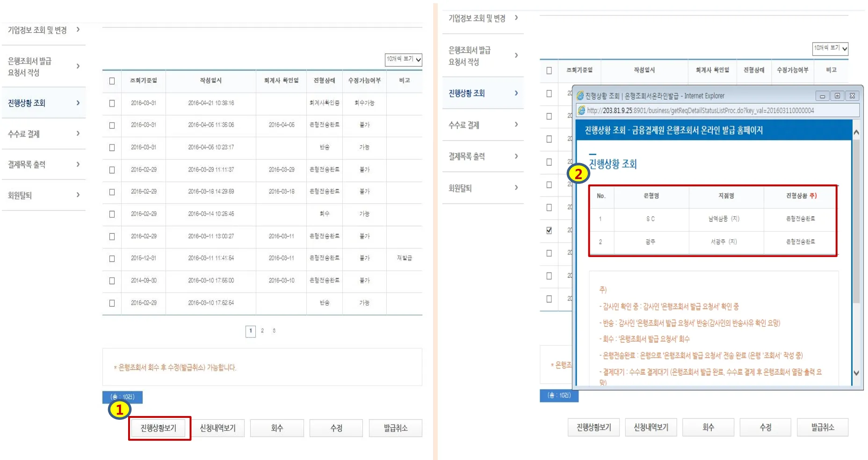Click the 발급취소 button in right panel
This screenshot has width=868, height=460.
click(x=822, y=427)
